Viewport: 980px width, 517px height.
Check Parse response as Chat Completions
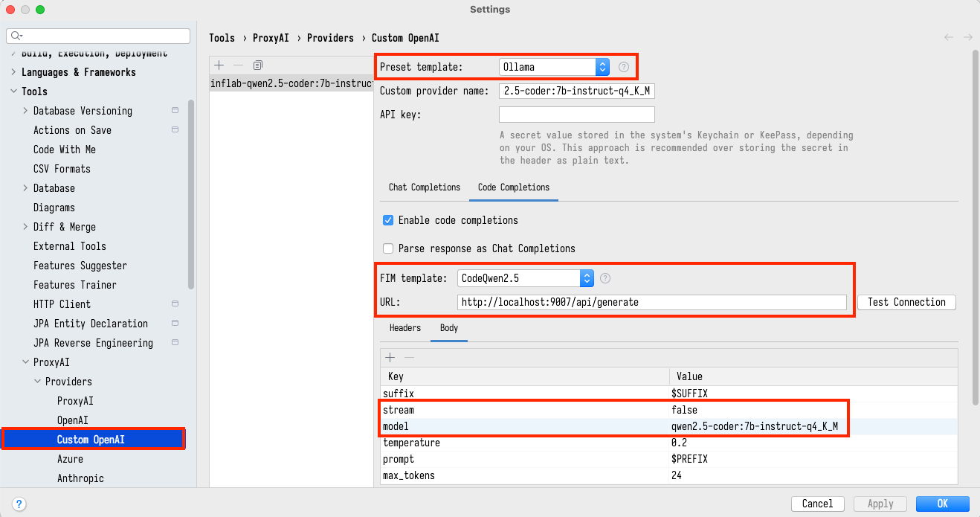pos(387,248)
